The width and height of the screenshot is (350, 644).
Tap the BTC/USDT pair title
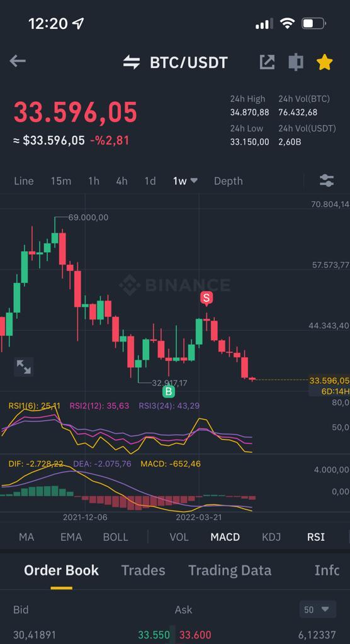[x=188, y=62]
